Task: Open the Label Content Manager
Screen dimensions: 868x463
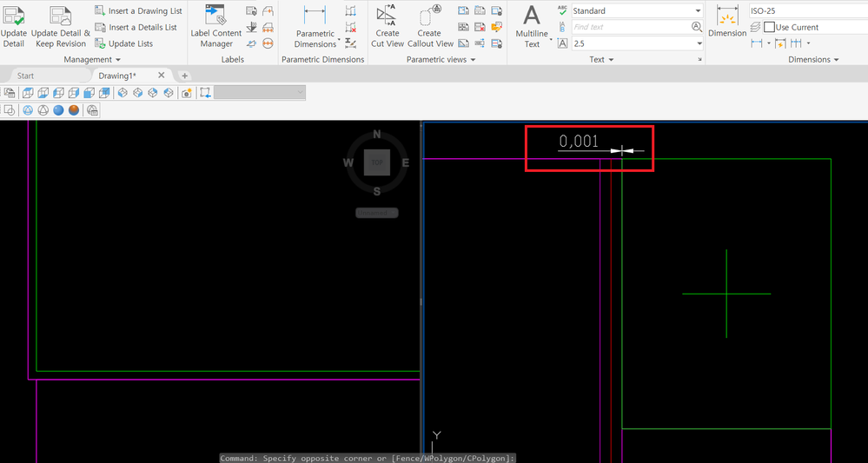Action: point(215,26)
